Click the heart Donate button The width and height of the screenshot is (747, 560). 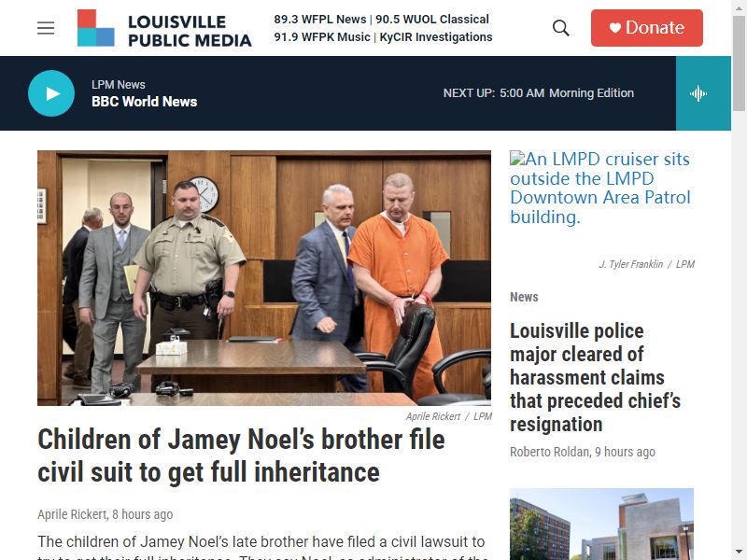(x=646, y=28)
